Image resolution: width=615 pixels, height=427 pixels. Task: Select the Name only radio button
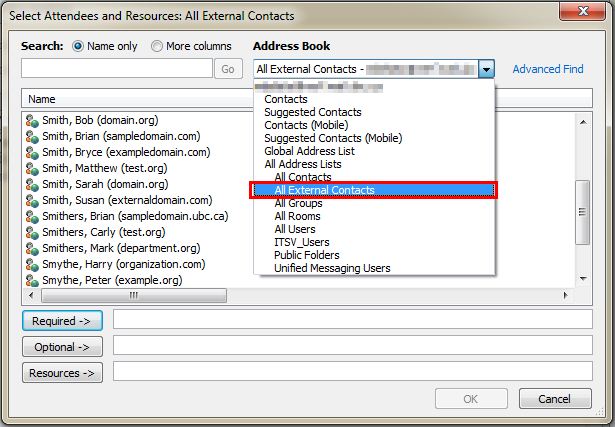tap(78, 46)
